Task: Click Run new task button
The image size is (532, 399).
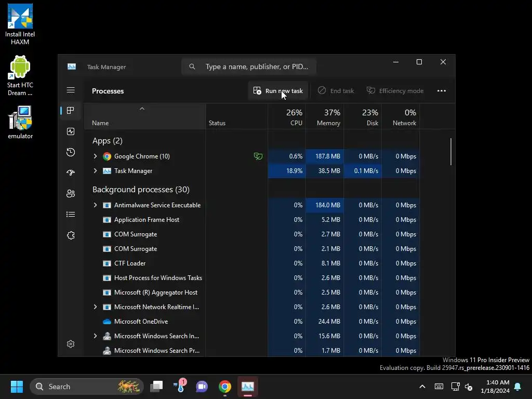Action: point(278,90)
